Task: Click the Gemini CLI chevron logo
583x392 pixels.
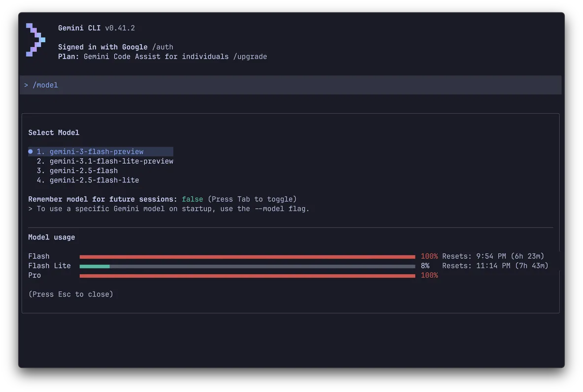Action: coord(35,40)
